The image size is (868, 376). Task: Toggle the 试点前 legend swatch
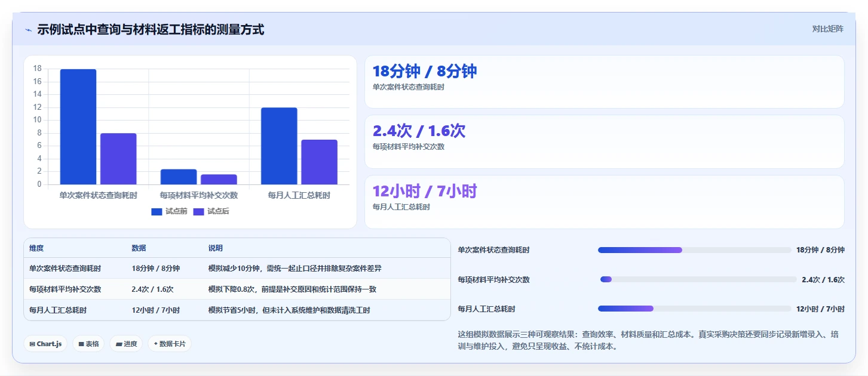pyautogui.click(x=157, y=211)
